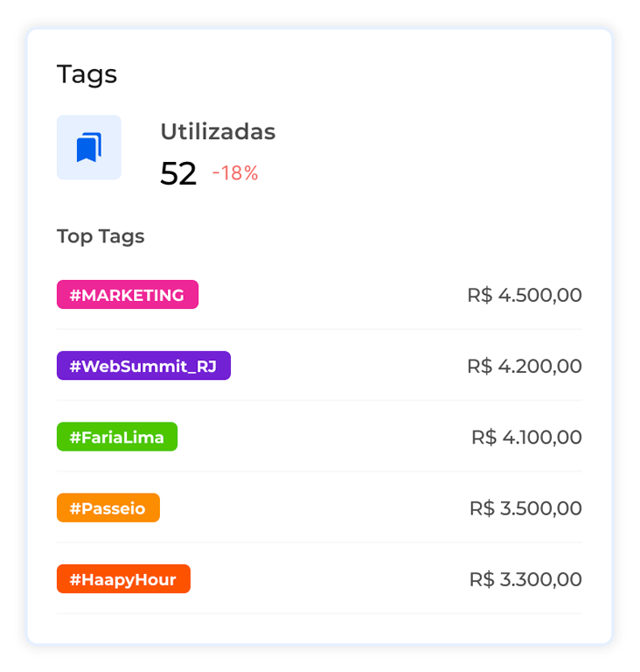
Task: Click the divider line below #HaapyHour row
Action: (319, 613)
